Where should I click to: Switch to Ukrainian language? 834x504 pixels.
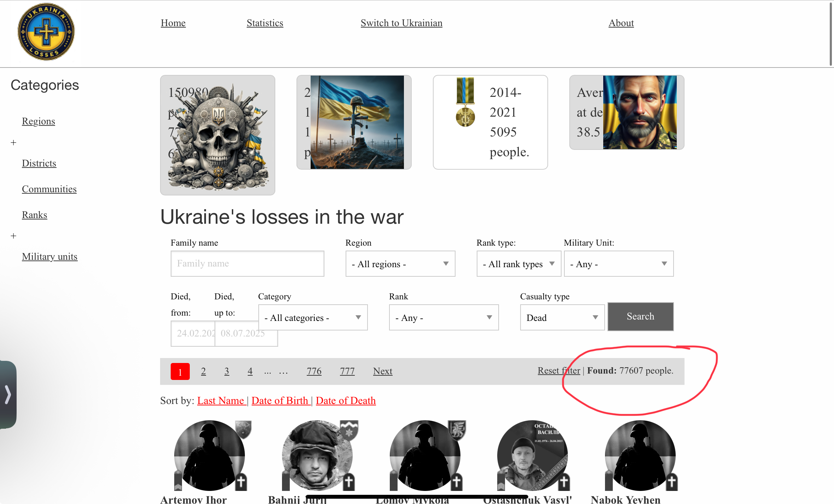pyautogui.click(x=401, y=23)
